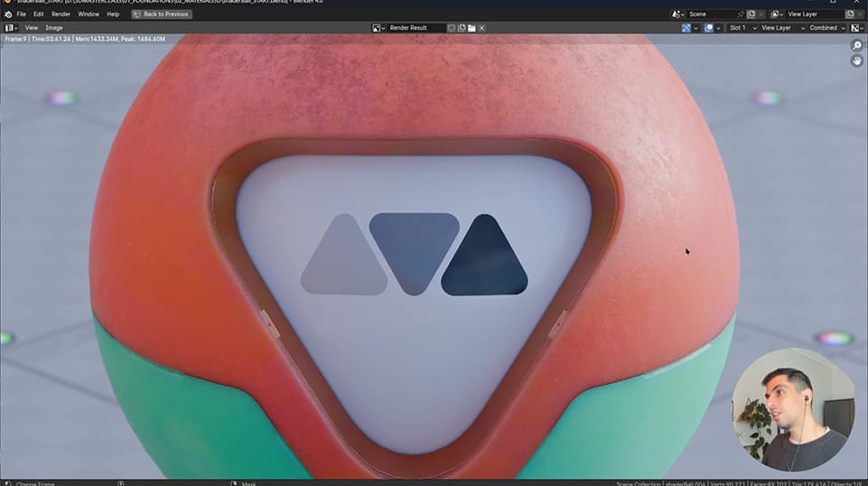Expand the gizmo options arrow
The height and width of the screenshot is (486, 868).
tap(695, 28)
